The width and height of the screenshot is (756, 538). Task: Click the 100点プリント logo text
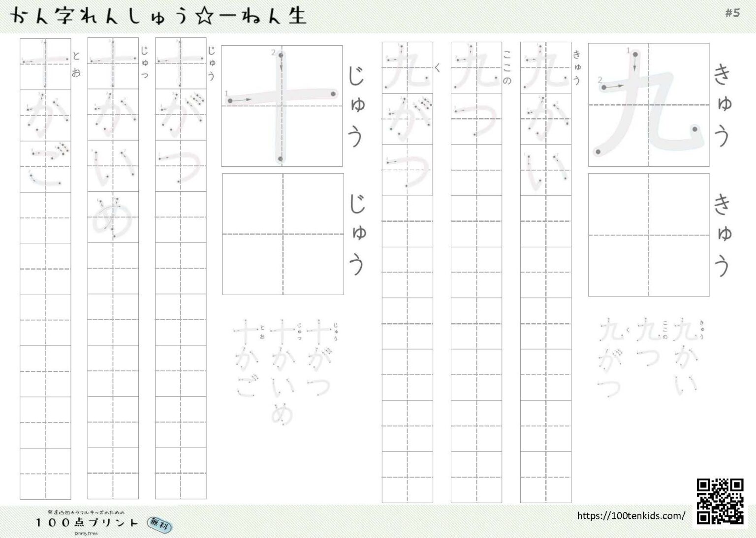click(86, 522)
